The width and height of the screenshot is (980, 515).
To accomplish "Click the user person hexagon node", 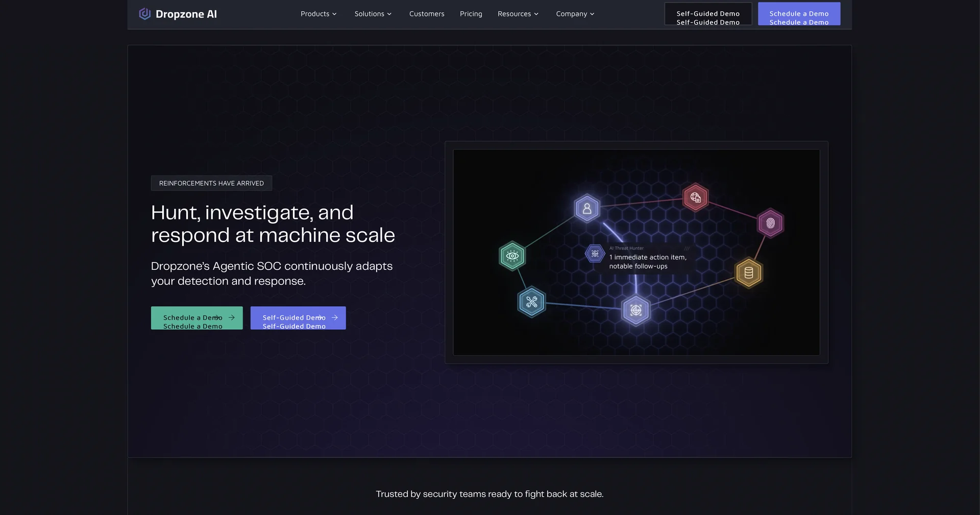I will point(587,208).
